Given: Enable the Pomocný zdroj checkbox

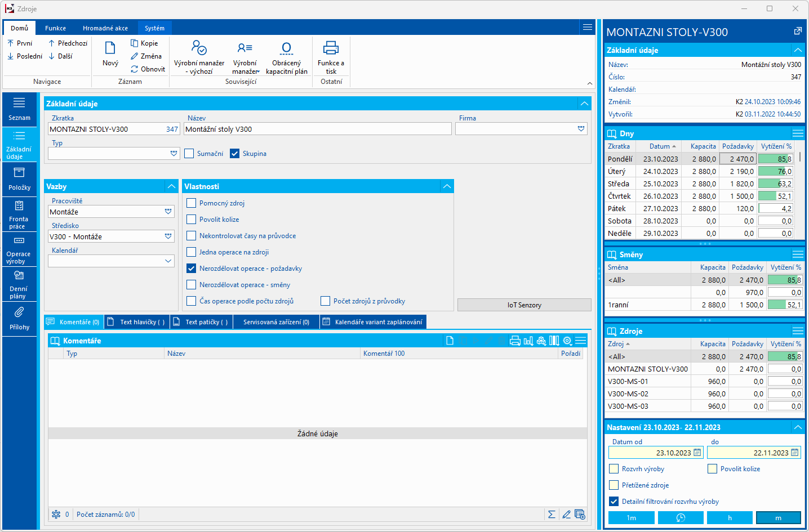Looking at the screenshot, I should point(192,203).
